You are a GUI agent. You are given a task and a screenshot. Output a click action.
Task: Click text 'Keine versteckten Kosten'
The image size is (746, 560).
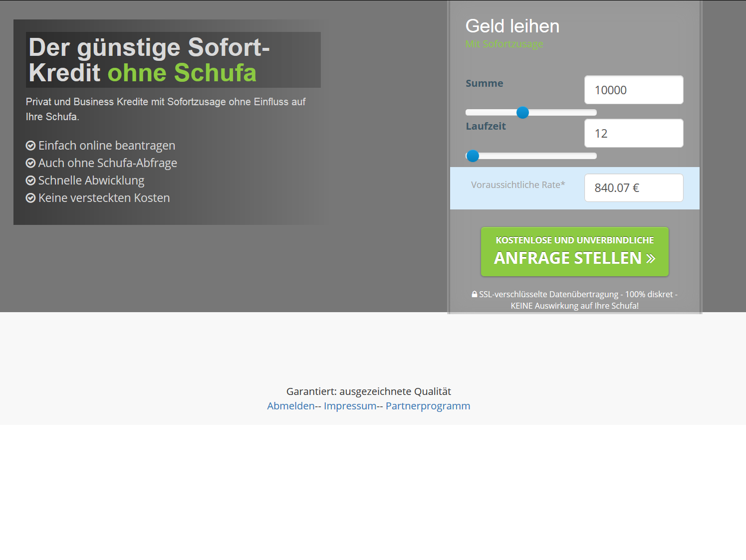[104, 198]
